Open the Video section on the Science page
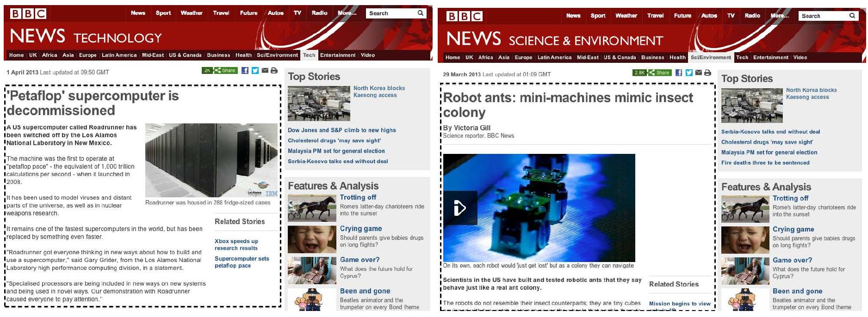Viewport: 868px width, 317px height. [800, 58]
